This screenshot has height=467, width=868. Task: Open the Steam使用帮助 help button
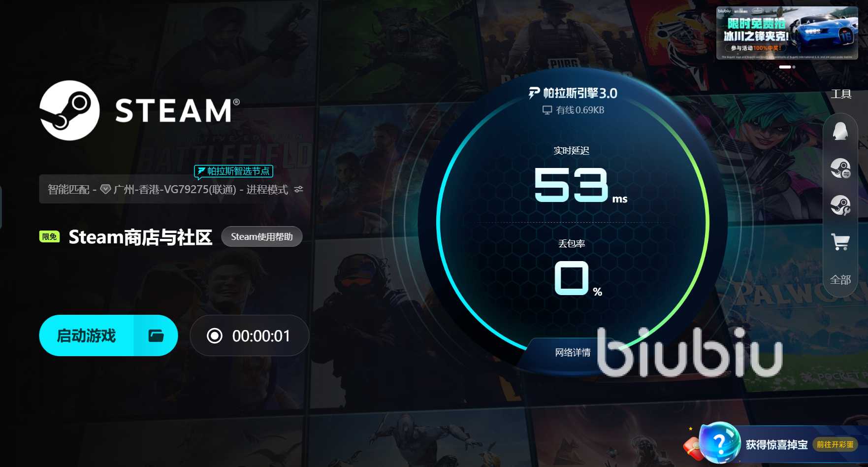click(x=262, y=236)
